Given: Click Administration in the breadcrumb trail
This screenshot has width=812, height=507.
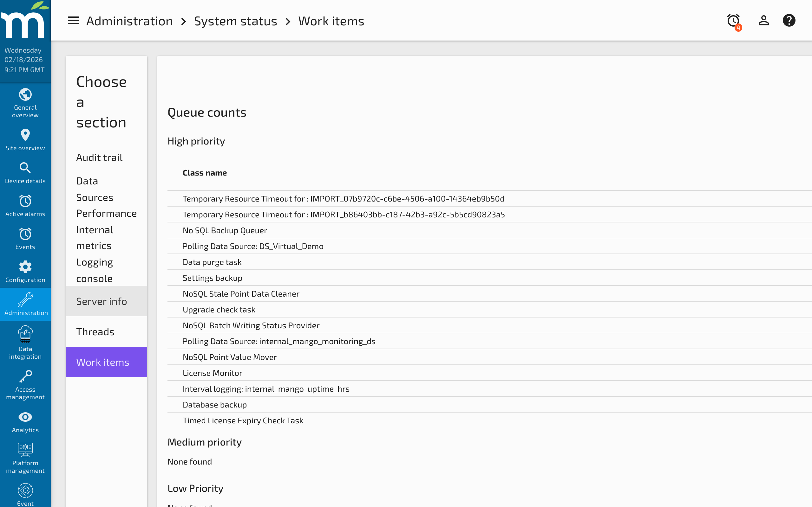Looking at the screenshot, I should [129, 21].
